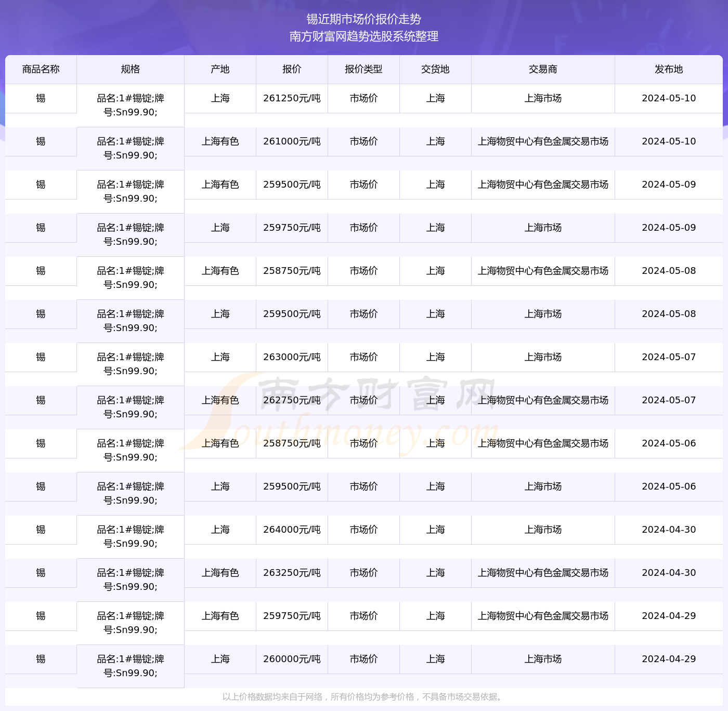Click the 锡 name cell in the 261250元/吨 row

pyautogui.click(x=41, y=98)
